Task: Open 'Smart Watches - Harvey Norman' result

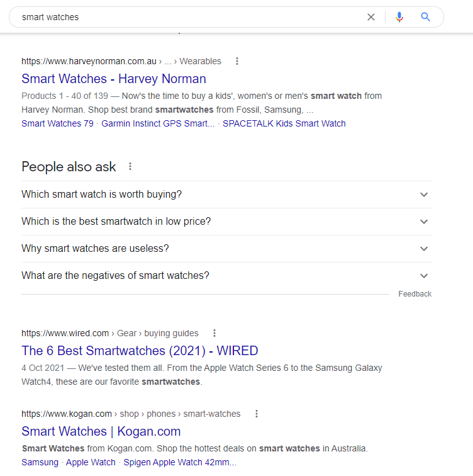Action: pyautogui.click(x=114, y=79)
